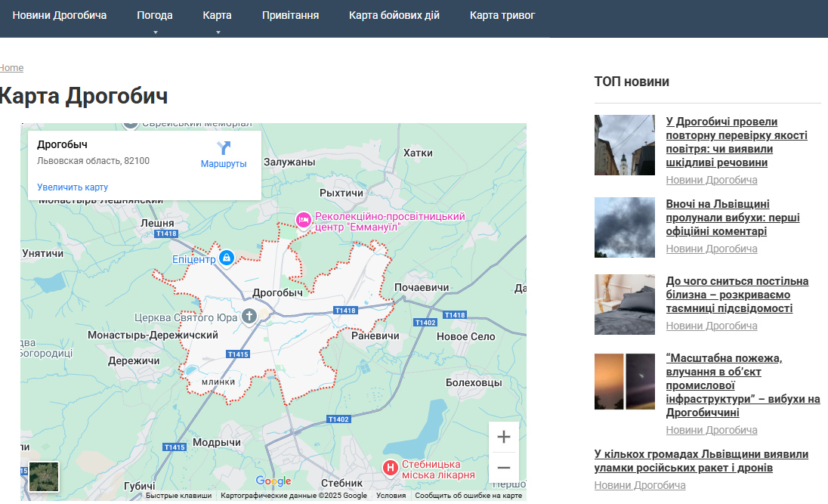Click the Хатки label on map
This screenshot has width=828, height=504.
coord(418,153)
